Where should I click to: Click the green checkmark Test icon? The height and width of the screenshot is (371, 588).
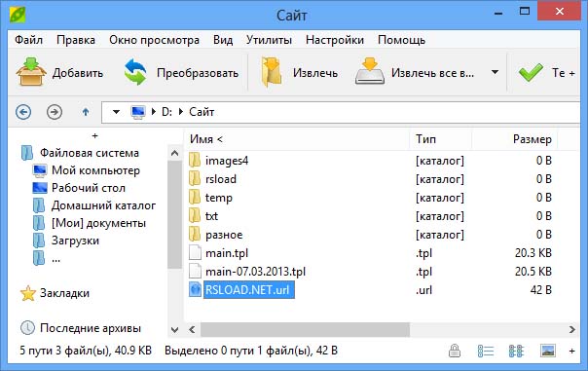tap(531, 72)
